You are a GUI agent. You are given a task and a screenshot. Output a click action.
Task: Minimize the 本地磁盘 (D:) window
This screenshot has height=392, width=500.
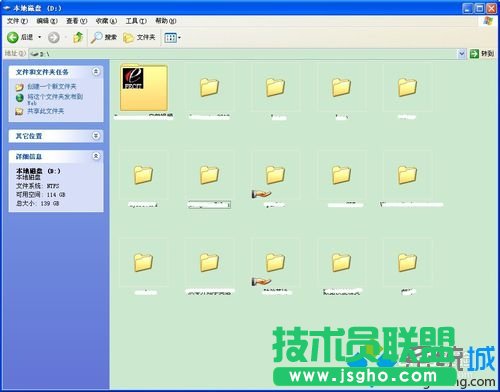coord(468,8)
